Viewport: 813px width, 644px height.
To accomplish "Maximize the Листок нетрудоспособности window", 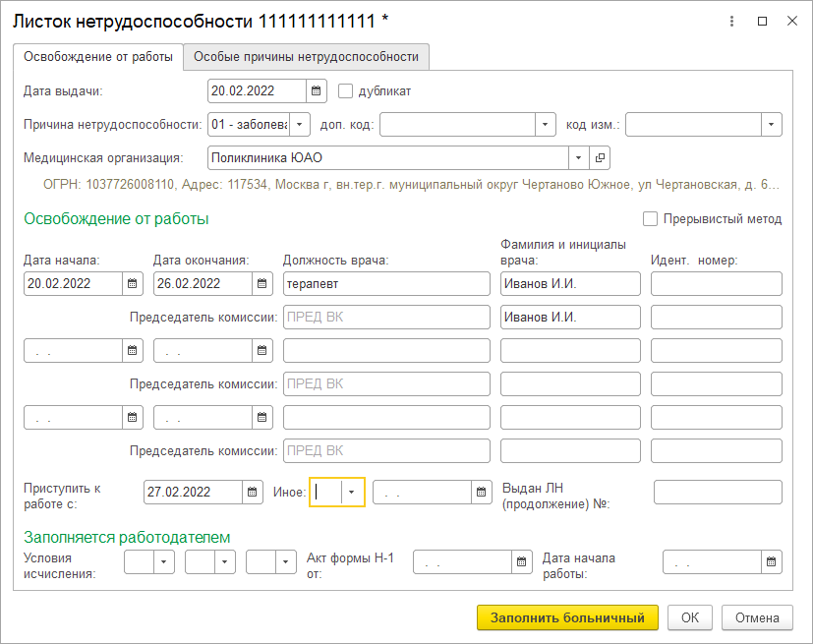I will tap(762, 22).
